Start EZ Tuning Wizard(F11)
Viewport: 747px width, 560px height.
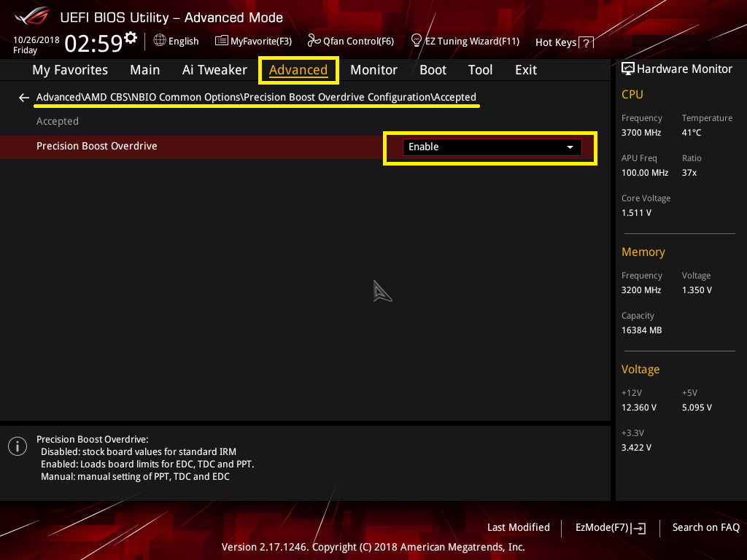click(x=465, y=41)
